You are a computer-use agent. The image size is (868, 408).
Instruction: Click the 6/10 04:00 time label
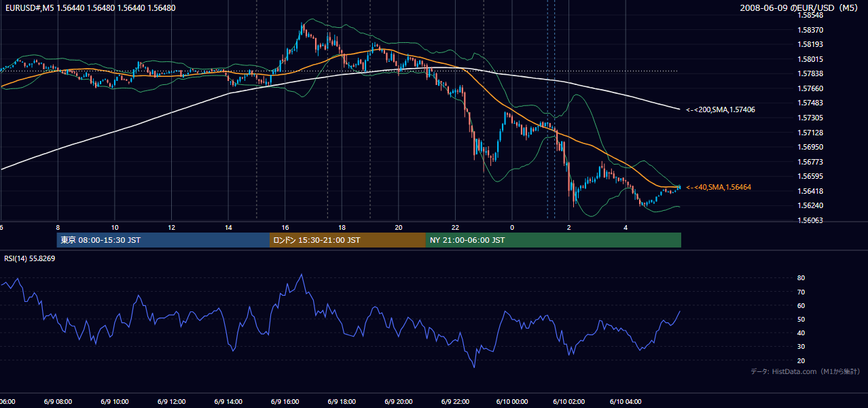626,402
